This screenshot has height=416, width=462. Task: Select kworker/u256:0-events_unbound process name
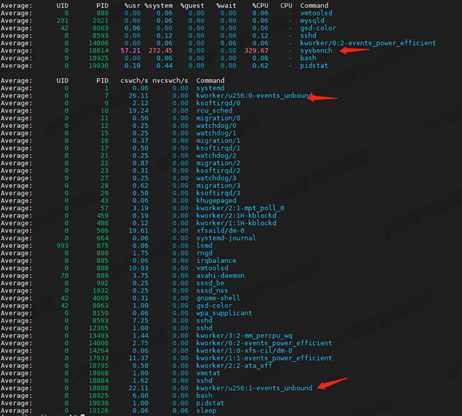tap(254, 96)
